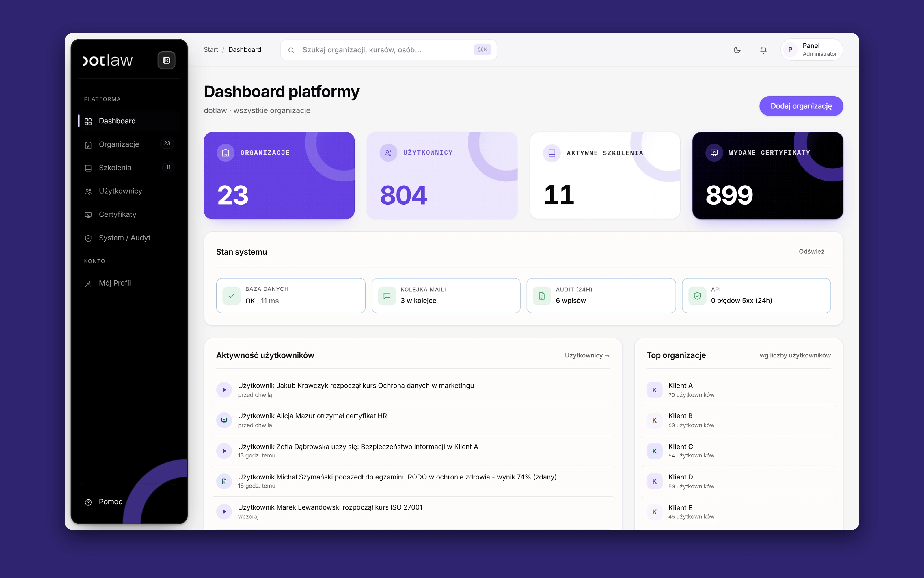
Task: Open System / Audyt in sidebar
Action: pyautogui.click(x=129, y=238)
